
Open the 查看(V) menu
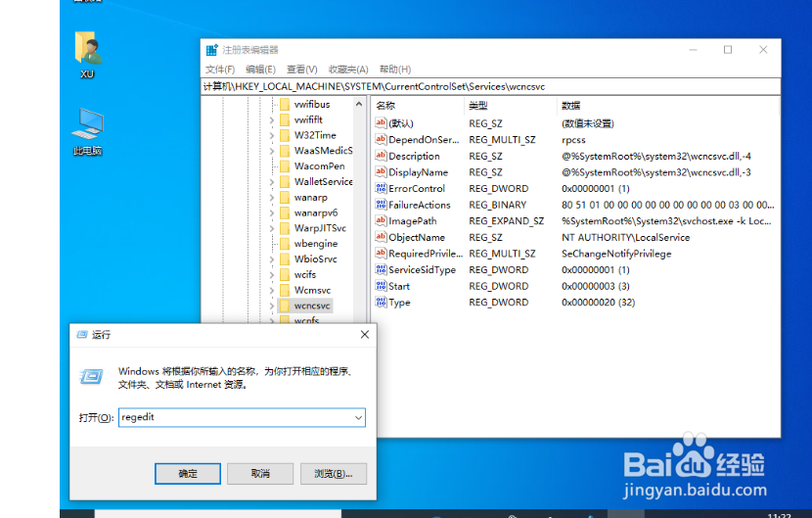302,69
